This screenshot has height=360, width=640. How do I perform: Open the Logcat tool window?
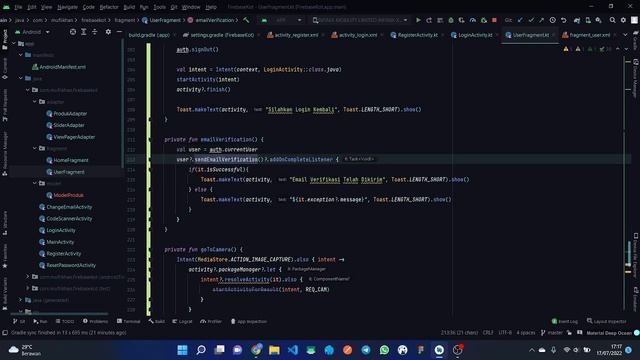coord(182,322)
